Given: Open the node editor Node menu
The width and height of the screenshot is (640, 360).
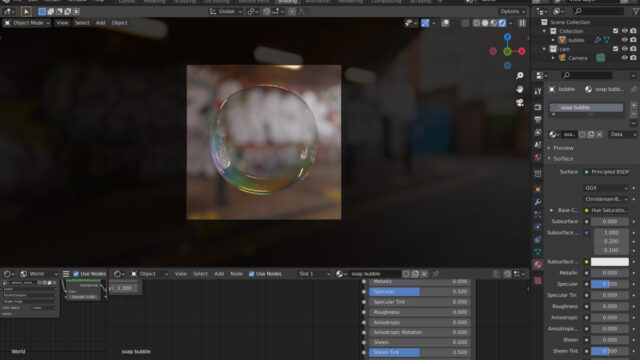Looking at the screenshot, I should pyautogui.click(x=236, y=274).
